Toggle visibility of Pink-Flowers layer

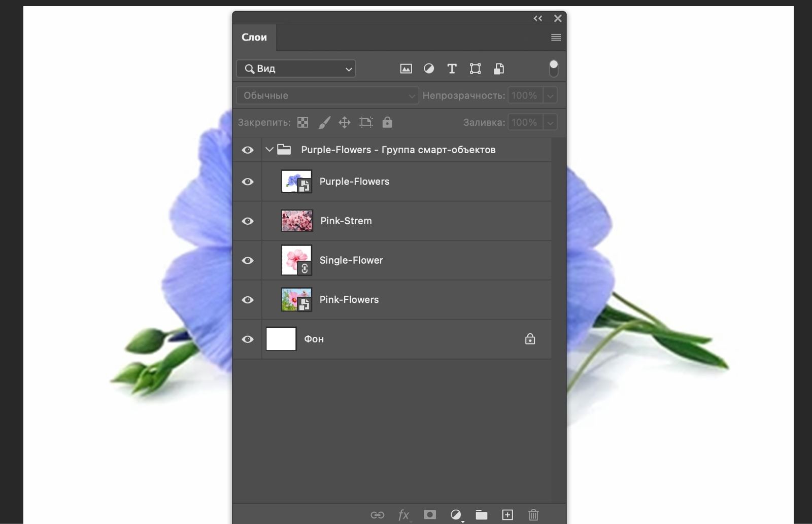click(248, 300)
